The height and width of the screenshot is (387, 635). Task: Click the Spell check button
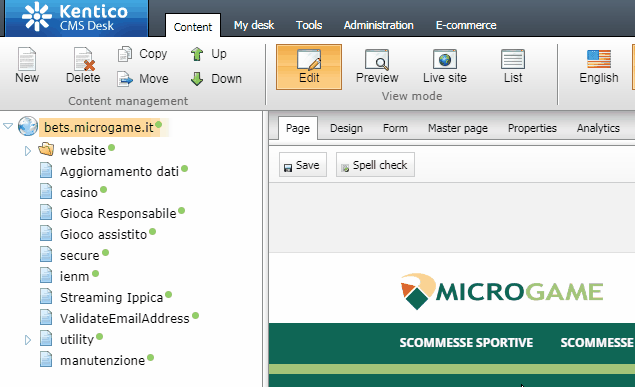tap(375, 164)
